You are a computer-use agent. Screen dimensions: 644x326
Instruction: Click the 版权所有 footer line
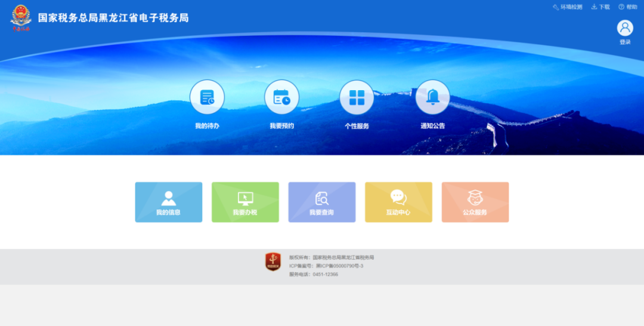click(332, 257)
